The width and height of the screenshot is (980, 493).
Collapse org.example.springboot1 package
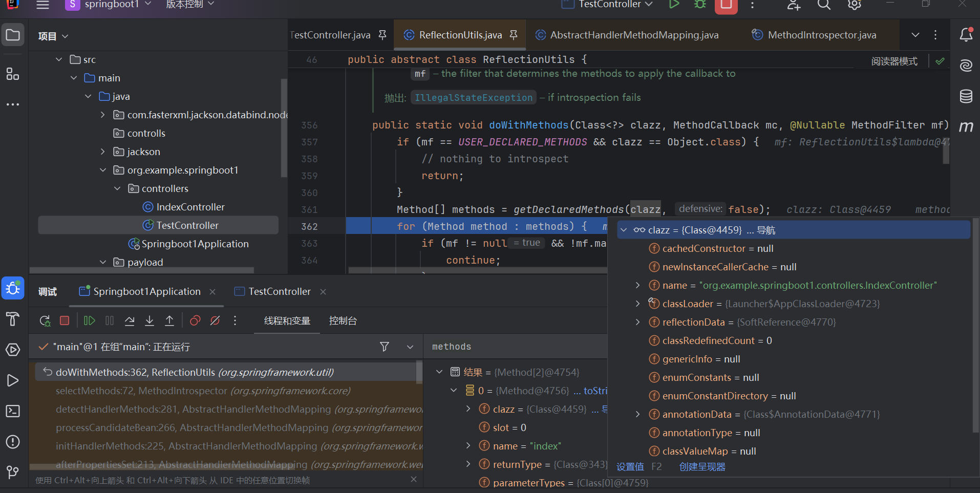[103, 170]
